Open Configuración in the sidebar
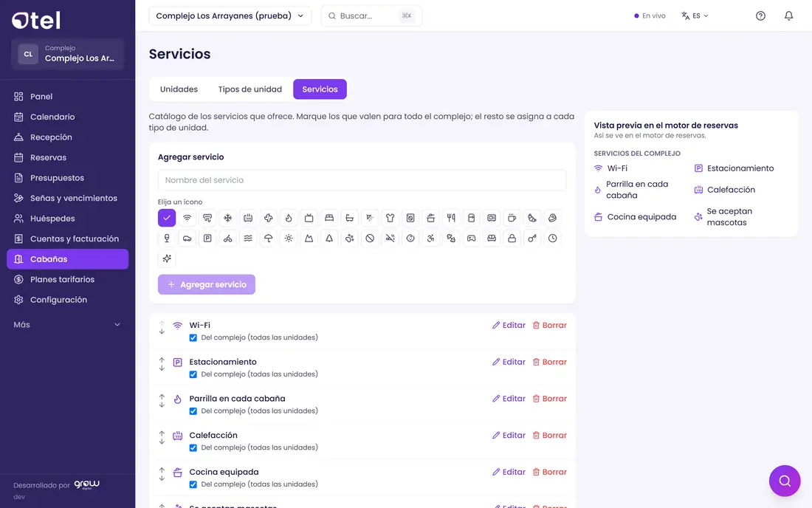 coord(67,300)
